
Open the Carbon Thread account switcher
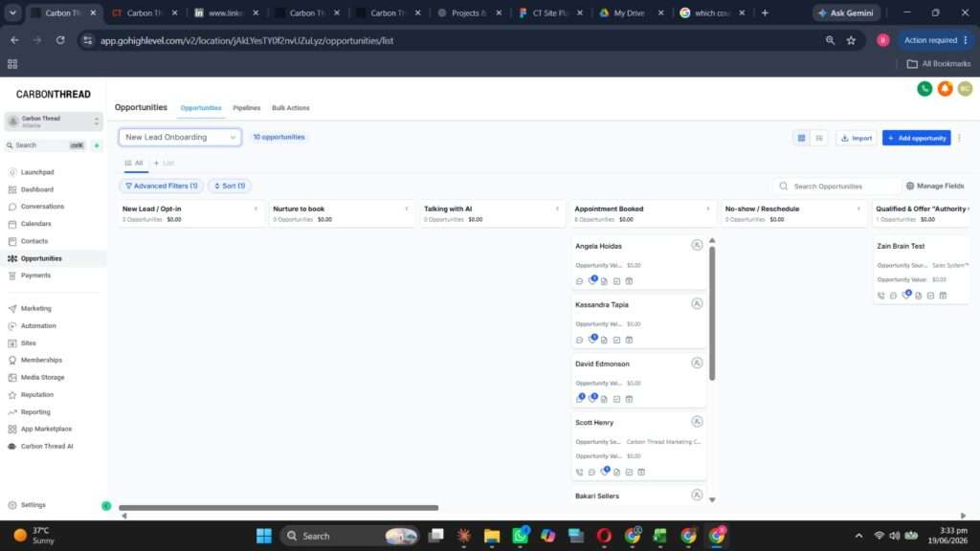[54, 121]
